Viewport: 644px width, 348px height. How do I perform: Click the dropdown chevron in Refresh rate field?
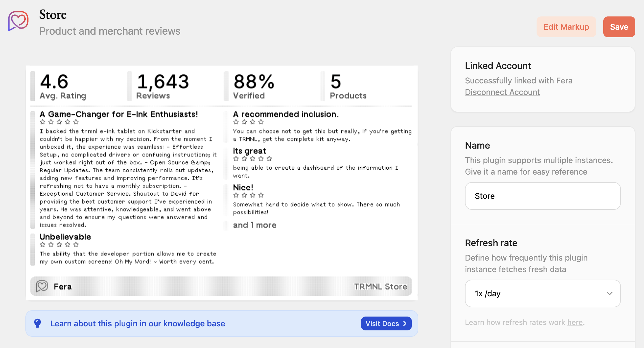[x=609, y=293]
